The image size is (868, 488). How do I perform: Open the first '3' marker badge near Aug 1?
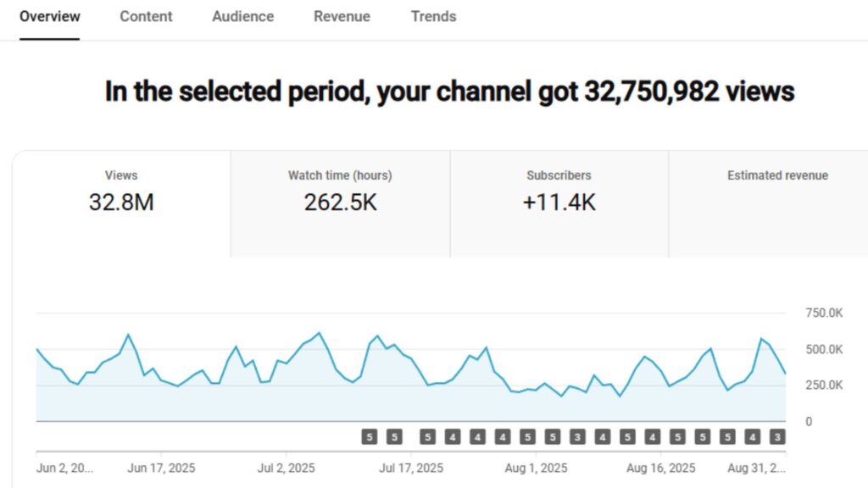coord(577,437)
